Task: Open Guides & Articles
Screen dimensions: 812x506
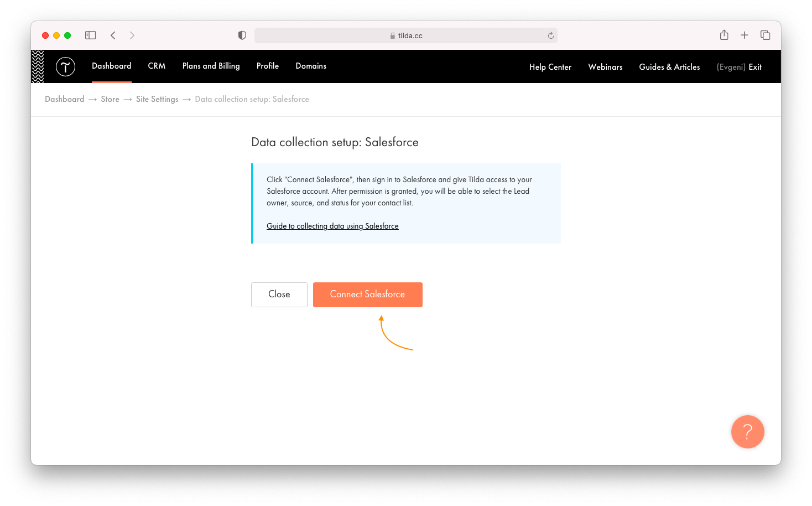Action: click(x=669, y=67)
